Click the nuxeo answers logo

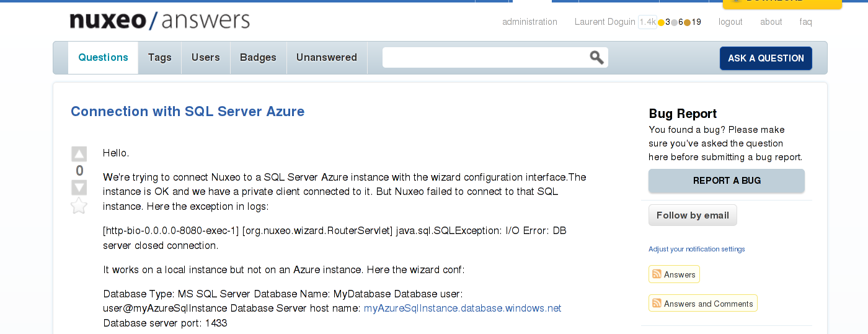(x=160, y=20)
